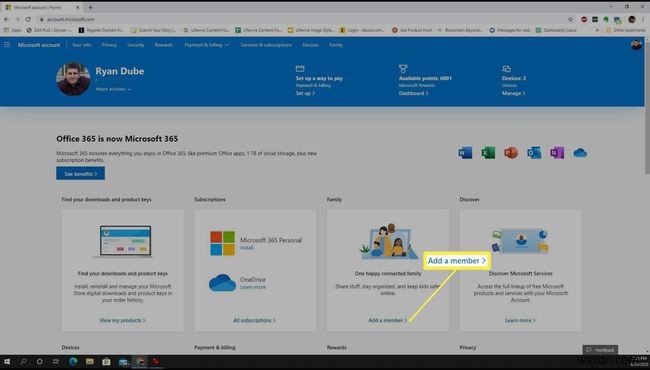Click the laptop illustration in downloads card
The image size is (650, 370).
(125, 242)
